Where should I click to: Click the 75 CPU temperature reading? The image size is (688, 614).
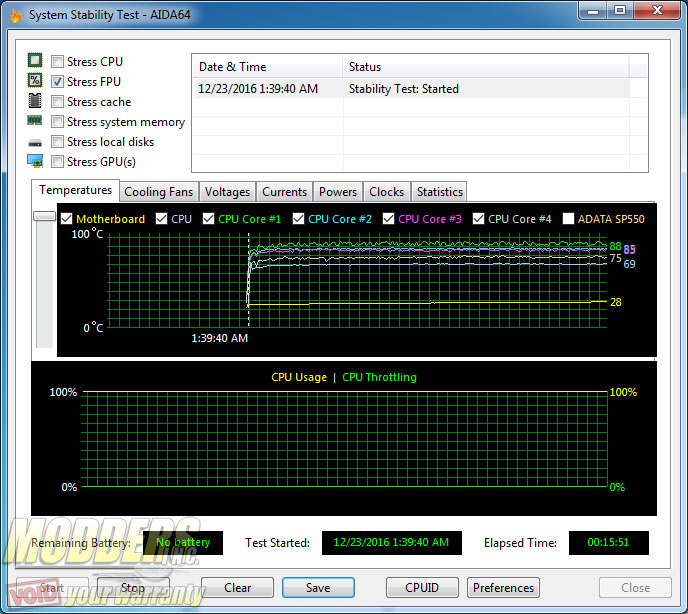616,259
